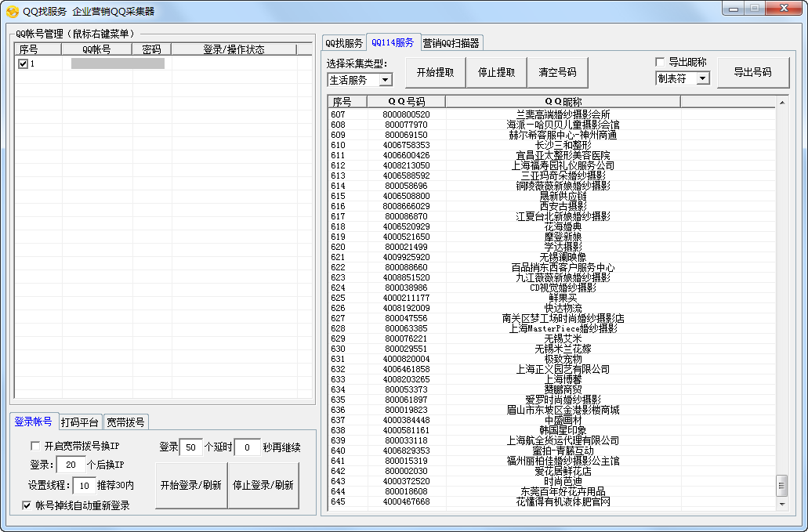Enable 开启宽带拨号换IP option
Image resolution: width=808 pixels, height=532 pixels.
[x=36, y=446]
